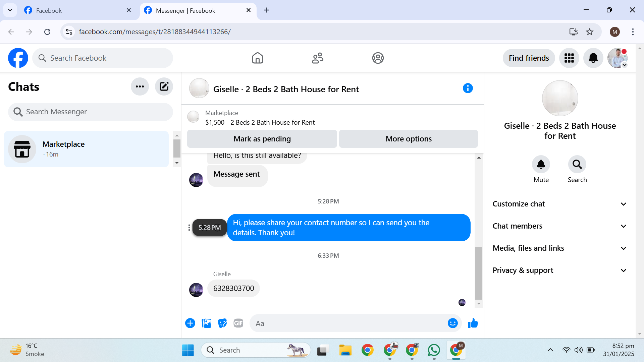Screen dimensions: 644x362
Task: Open the clock showing 8:52 pm
Action: (619, 350)
